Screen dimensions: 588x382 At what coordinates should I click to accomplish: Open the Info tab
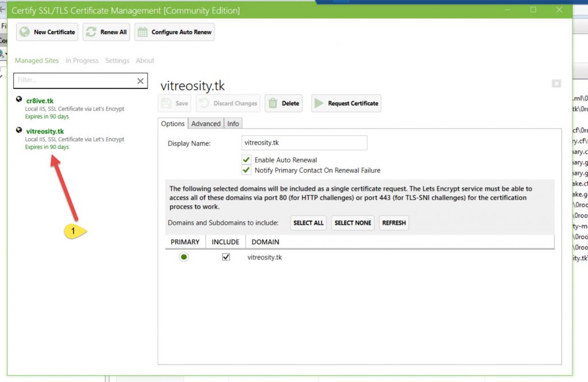tap(233, 123)
